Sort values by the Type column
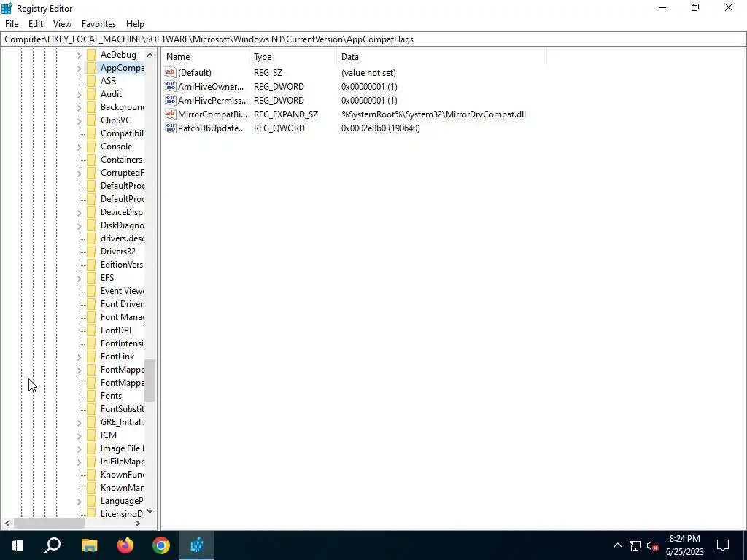Screen dimensions: 747x560 [293, 57]
